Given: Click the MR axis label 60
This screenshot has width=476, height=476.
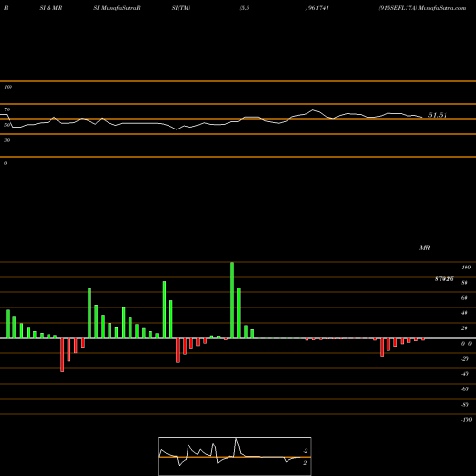Looking at the screenshot, I should (x=464, y=298).
